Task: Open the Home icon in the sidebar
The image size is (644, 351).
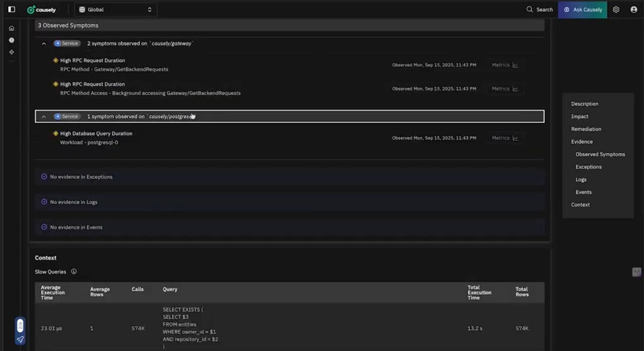Action: [11, 28]
